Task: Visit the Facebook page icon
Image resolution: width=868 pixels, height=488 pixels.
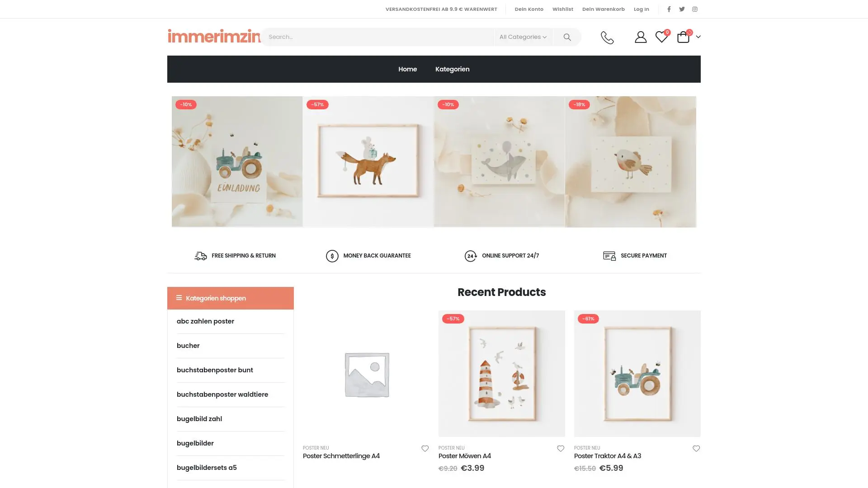Action: [x=669, y=9]
